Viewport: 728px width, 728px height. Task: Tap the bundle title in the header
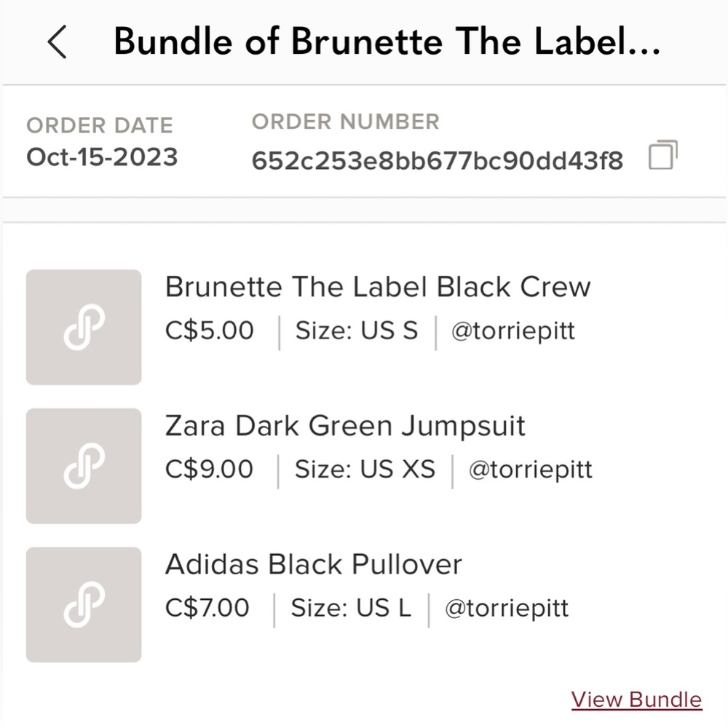[x=387, y=41]
